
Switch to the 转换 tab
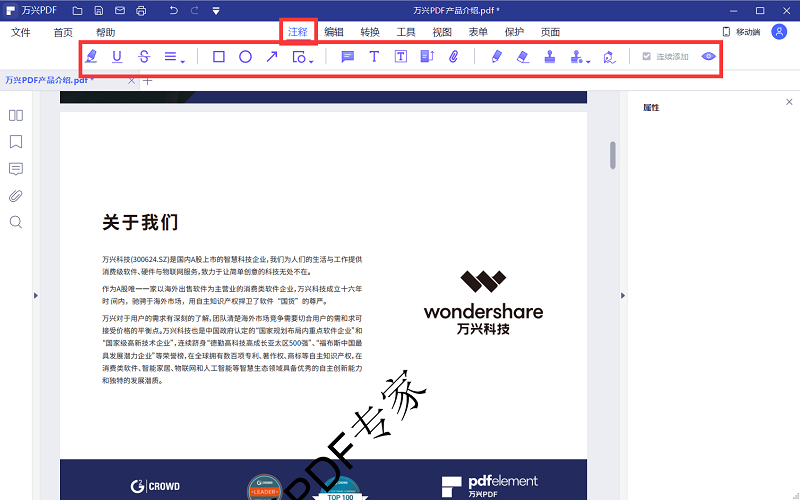coord(370,32)
